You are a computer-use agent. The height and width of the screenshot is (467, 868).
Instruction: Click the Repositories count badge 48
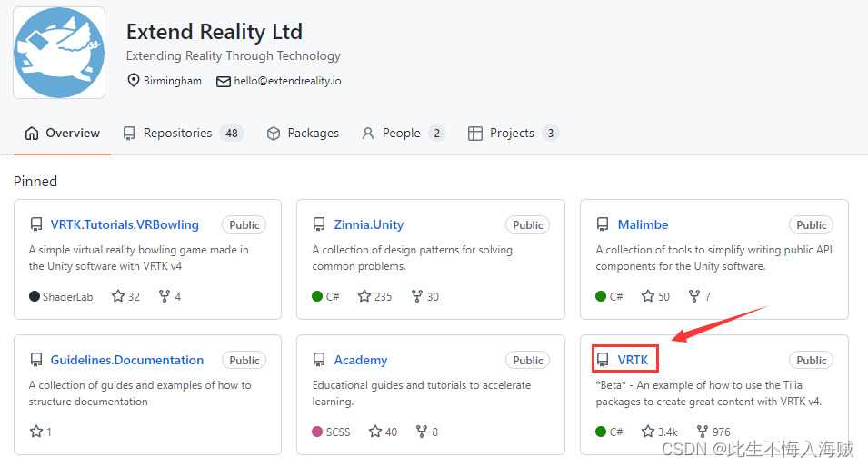click(x=232, y=134)
